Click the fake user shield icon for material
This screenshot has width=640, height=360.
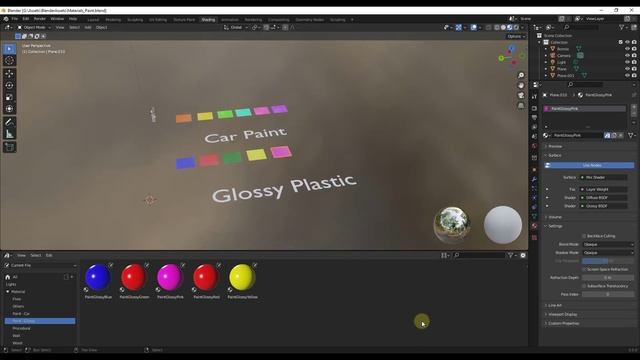607,136
